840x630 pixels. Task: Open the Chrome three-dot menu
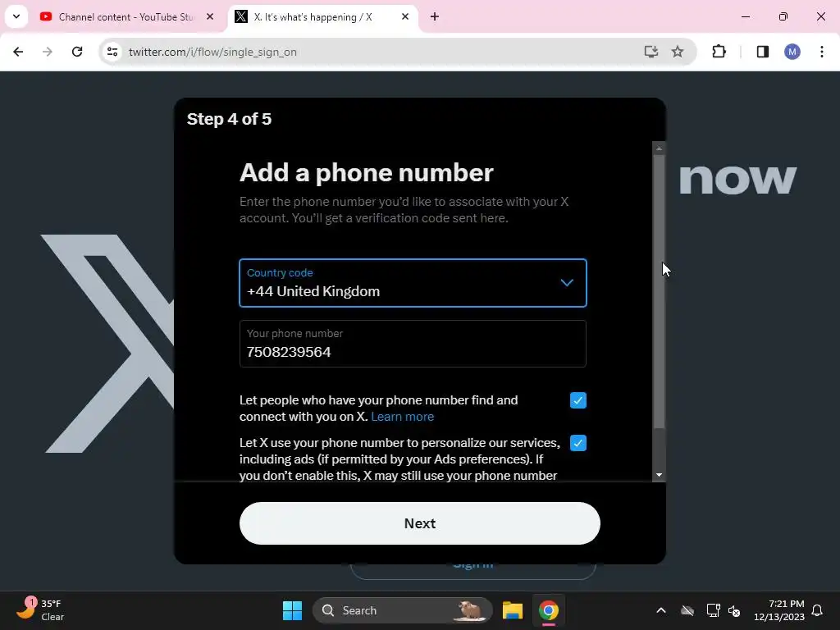(x=822, y=52)
